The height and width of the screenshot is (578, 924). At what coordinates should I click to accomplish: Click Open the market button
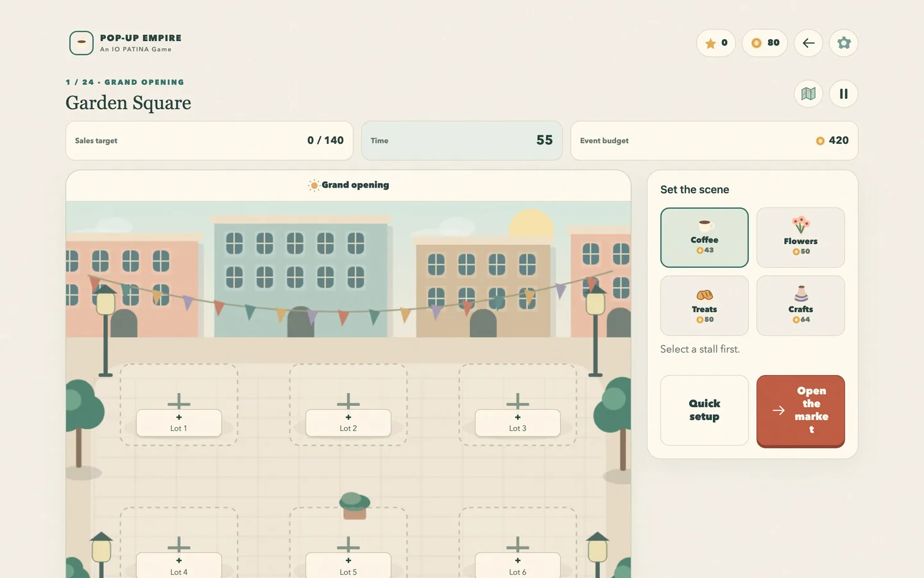(x=801, y=411)
